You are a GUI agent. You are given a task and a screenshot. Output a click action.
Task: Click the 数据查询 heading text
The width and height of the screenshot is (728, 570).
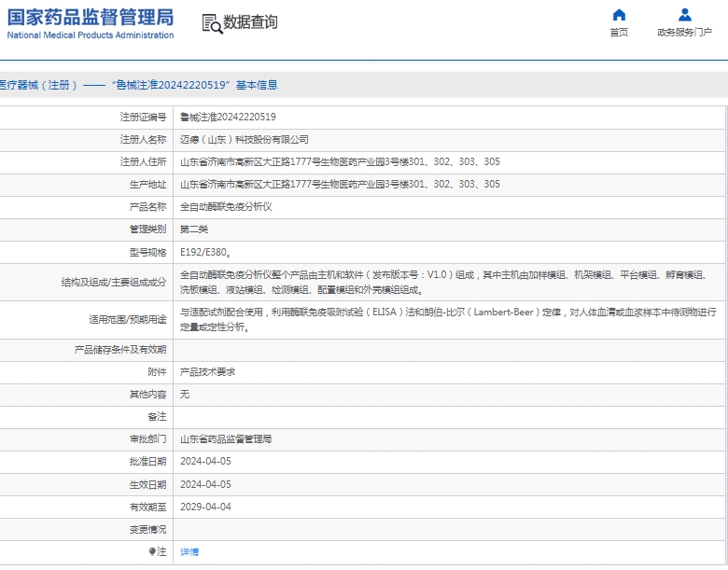(x=251, y=21)
